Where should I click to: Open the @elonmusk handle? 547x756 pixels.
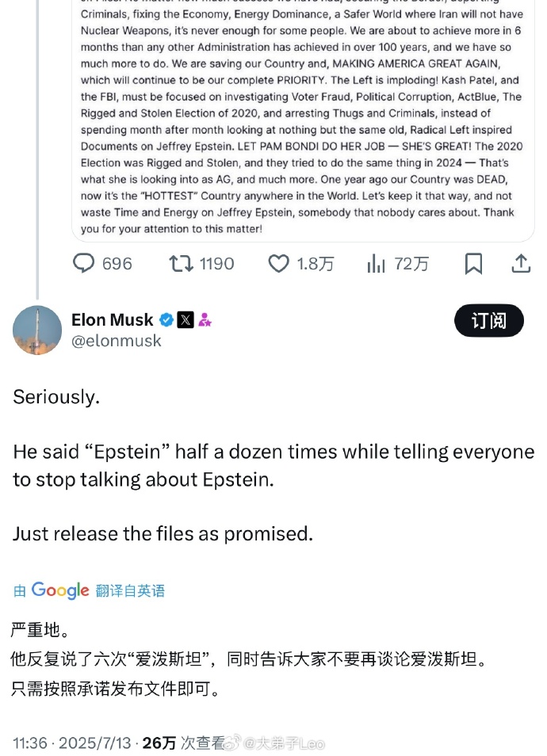click(117, 341)
